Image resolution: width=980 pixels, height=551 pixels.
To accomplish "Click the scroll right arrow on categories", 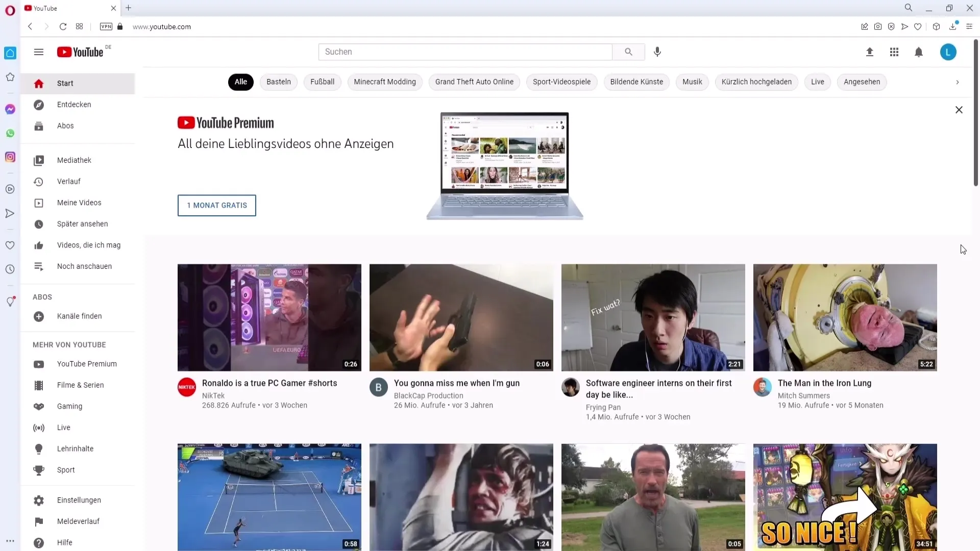I will [957, 82].
